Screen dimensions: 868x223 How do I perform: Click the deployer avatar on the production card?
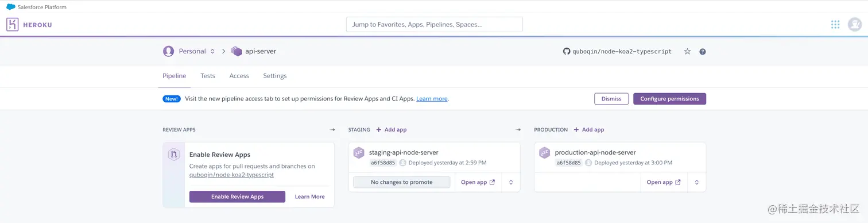coord(589,163)
